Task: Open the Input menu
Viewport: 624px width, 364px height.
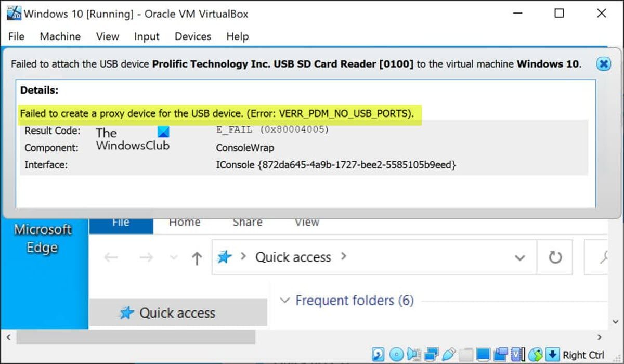Action: (147, 36)
